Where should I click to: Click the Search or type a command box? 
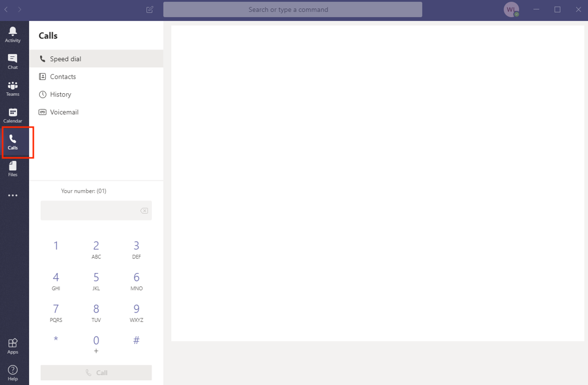tap(293, 10)
